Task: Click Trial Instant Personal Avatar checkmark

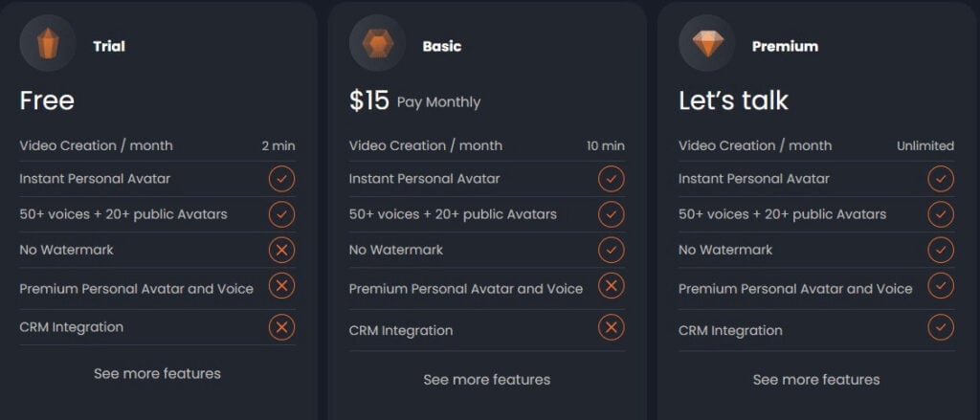Action: tap(282, 179)
